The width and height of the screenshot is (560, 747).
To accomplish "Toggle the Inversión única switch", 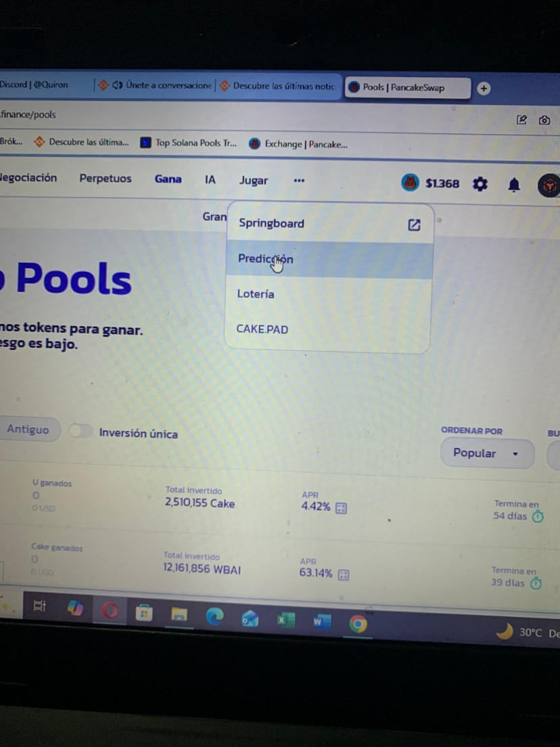I will pyautogui.click(x=80, y=430).
